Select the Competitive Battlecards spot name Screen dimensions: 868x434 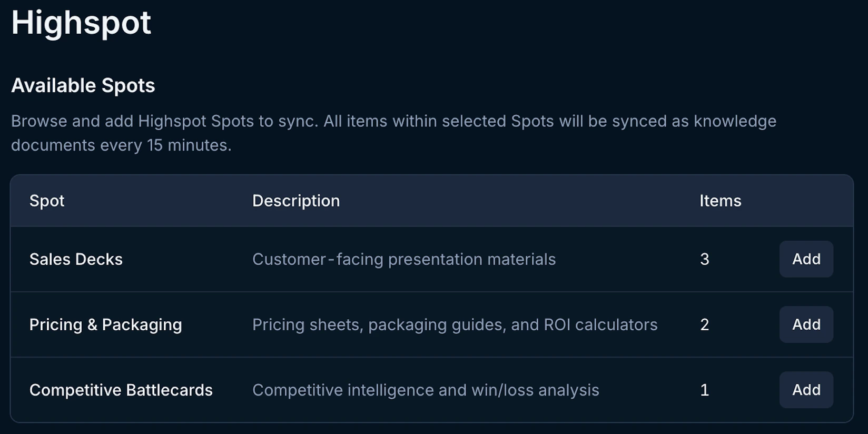(x=121, y=390)
